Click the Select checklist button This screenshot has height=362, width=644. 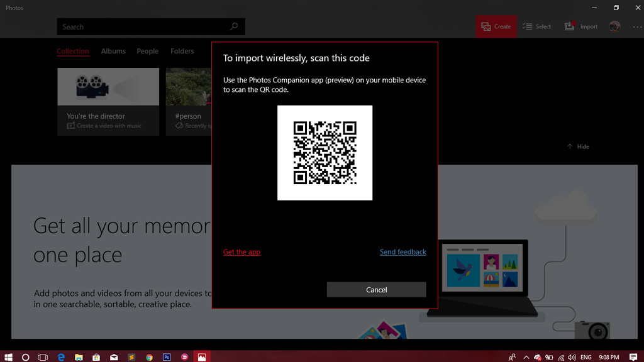(536, 26)
